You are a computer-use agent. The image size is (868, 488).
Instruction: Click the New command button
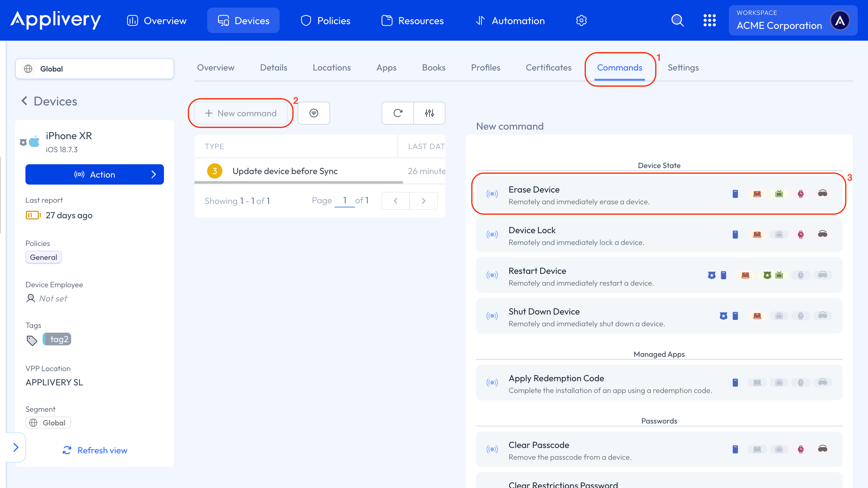click(x=241, y=113)
